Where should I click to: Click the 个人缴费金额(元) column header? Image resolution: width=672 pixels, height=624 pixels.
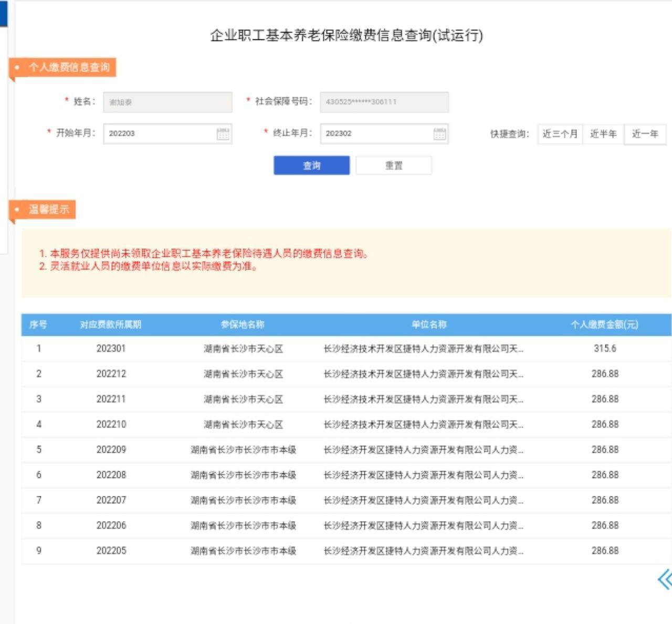click(x=604, y=325)
